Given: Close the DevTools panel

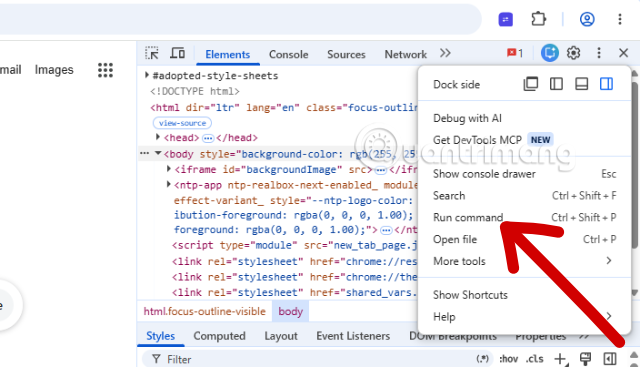Looking at the screenshot, I should click(623, 53).
